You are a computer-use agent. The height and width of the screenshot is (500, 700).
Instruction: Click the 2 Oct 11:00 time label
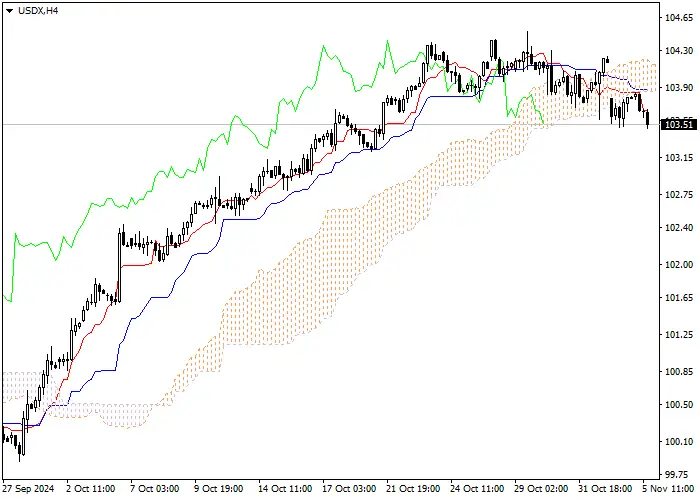point(91,489)
